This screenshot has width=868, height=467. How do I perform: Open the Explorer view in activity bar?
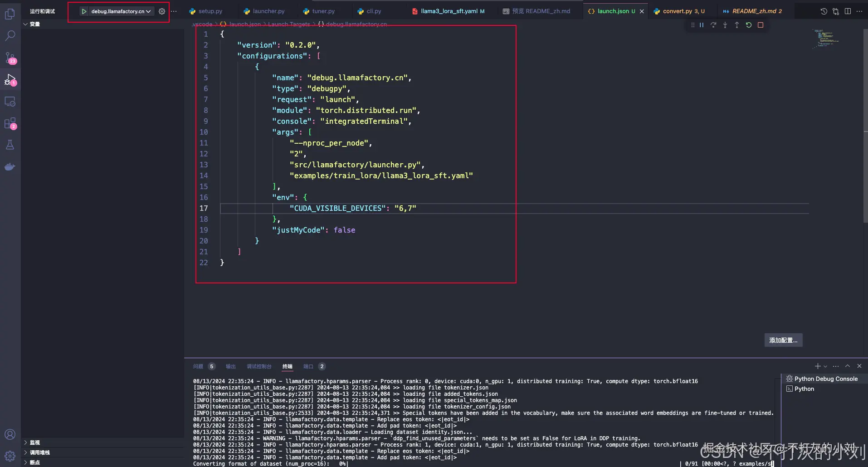pyautogui.click(x=10, y=14)
